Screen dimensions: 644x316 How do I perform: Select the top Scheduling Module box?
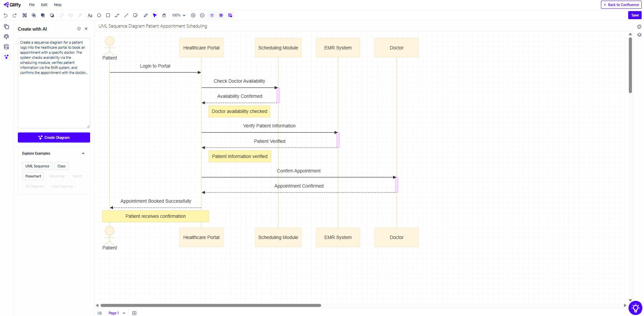[278, 48]
